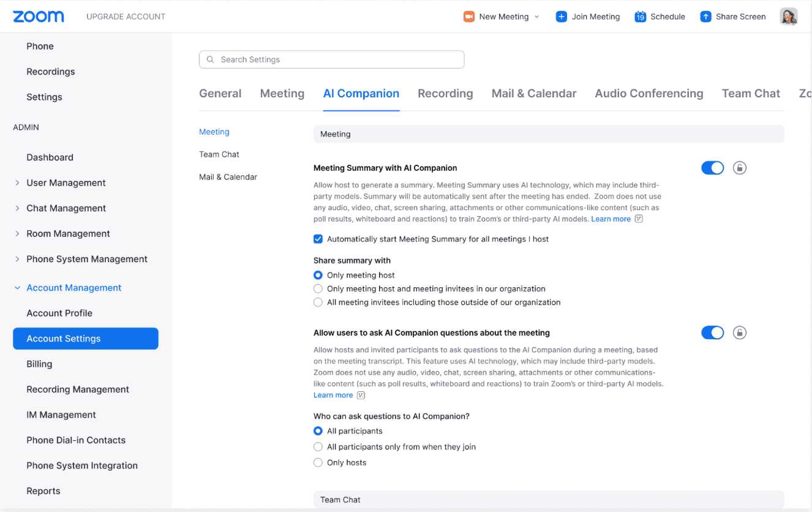
Task: Switch to the Recording tab
Action: (x=445, y=93)
